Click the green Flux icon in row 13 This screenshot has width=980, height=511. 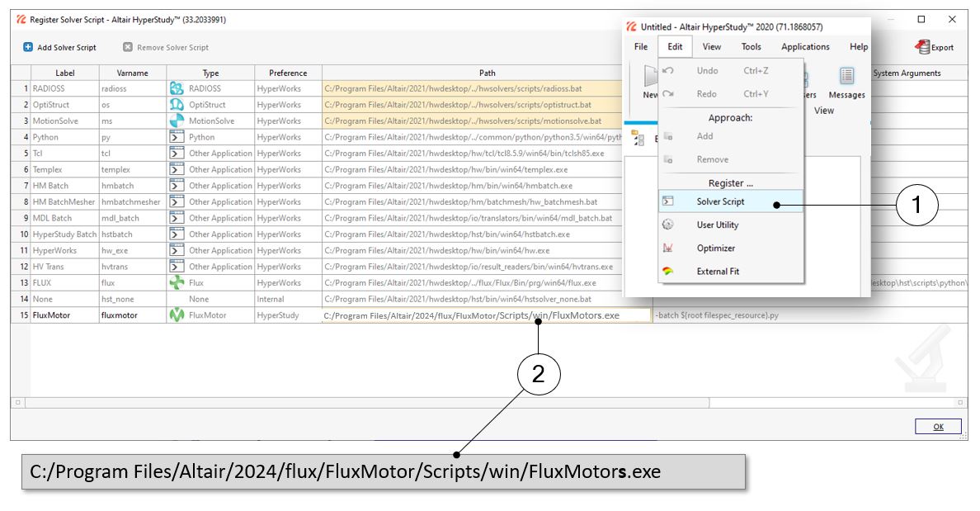tap(176, 282)
